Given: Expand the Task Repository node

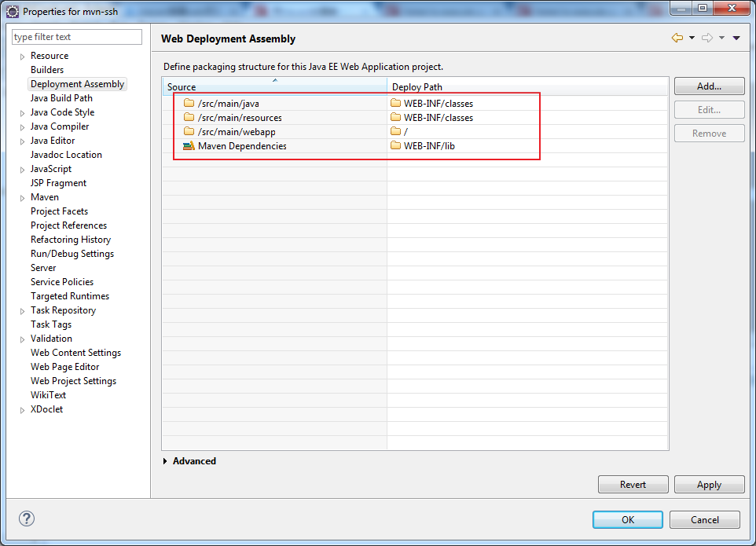Looking at the screenshot, I should pos(22,311).
